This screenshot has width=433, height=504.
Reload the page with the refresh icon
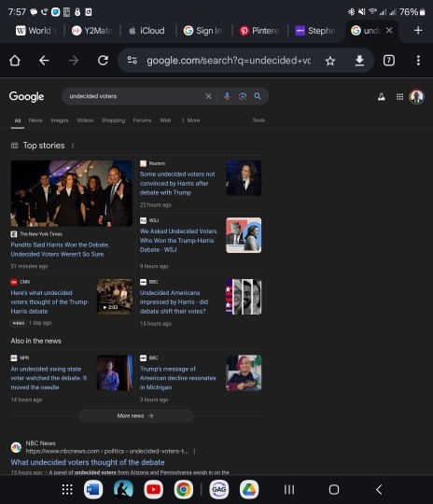click(x=103, y=61)
